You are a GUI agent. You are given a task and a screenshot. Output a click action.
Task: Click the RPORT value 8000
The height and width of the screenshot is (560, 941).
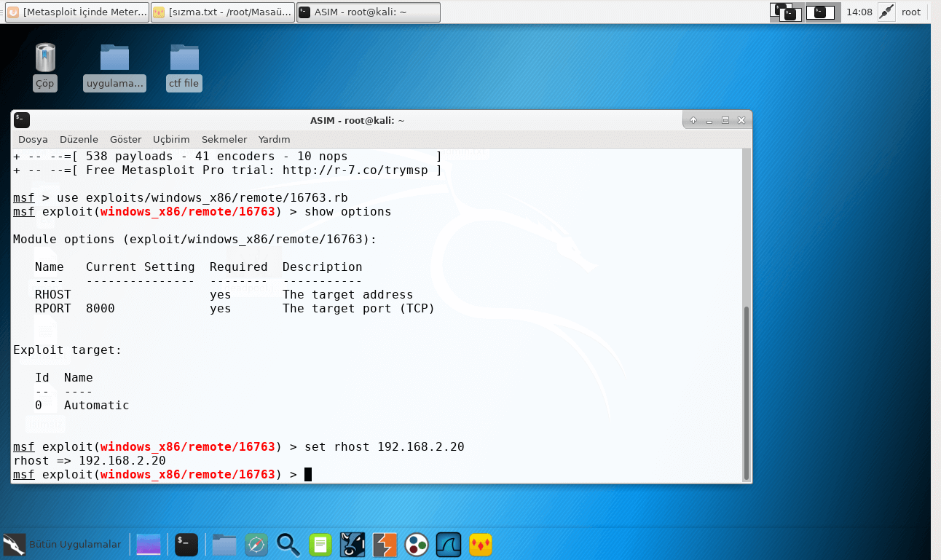click(101, 309)
